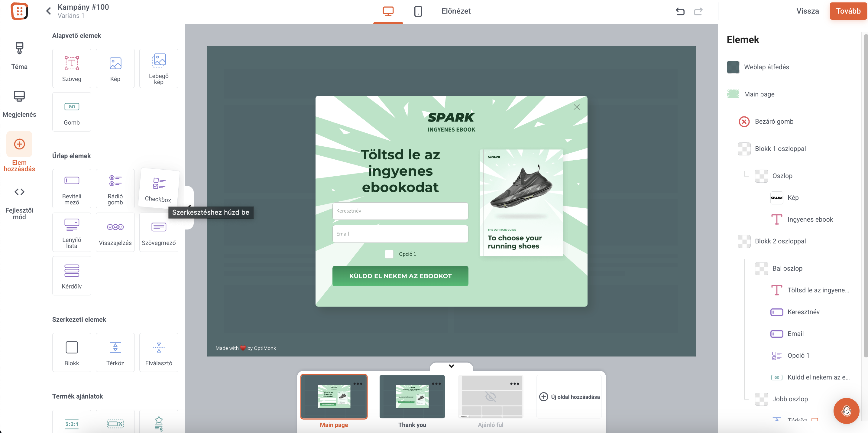Image resolution: width=868 pixels, height=433 pixels.
Task: Collapse the page thumbnails panel chevron
Action: (451, 366)
